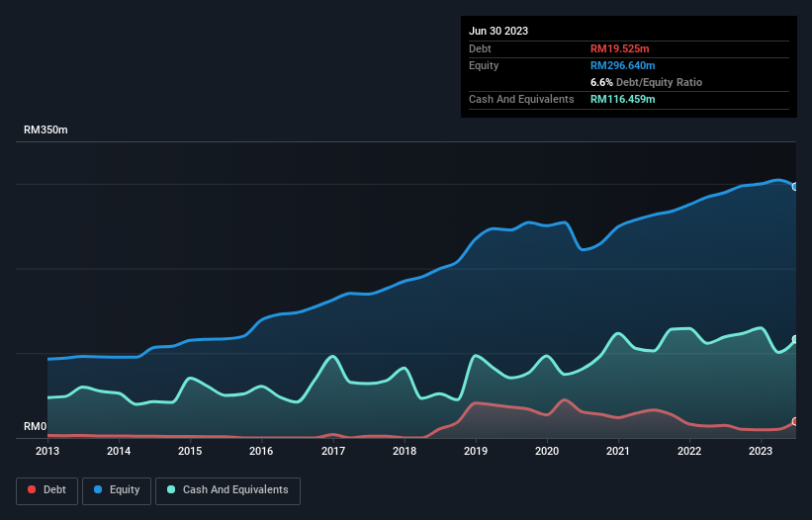Viewport: 812px width, 520px height.
Task: Click the red Debt endpoint marker on chart
Action: coord(794,422)
